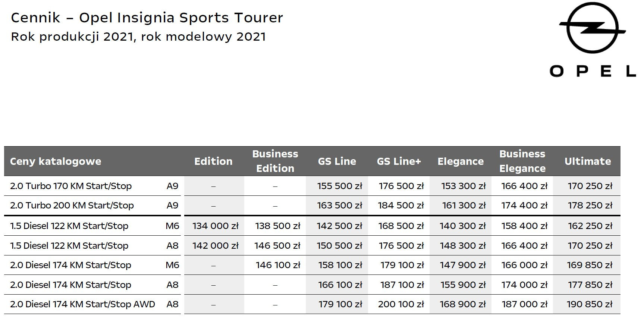Select the 2.0 Turbo 200 KM Start/Stop row label

click(72, 205)
